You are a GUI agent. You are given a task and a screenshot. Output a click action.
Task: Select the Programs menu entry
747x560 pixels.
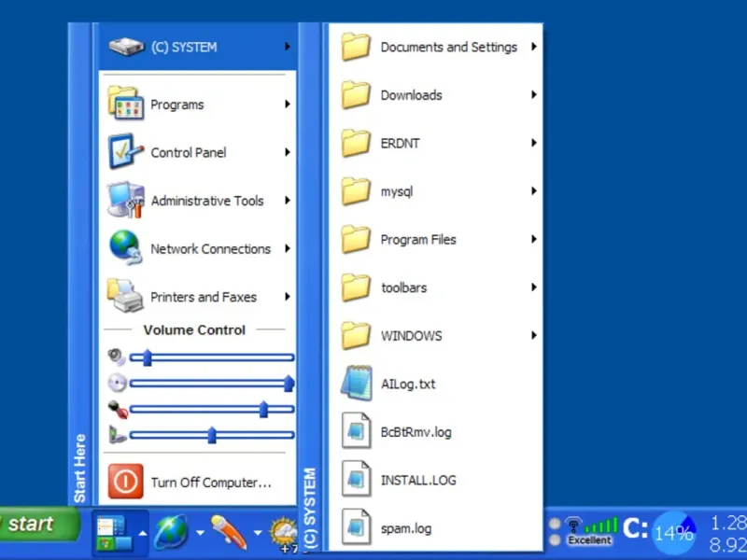198,104
